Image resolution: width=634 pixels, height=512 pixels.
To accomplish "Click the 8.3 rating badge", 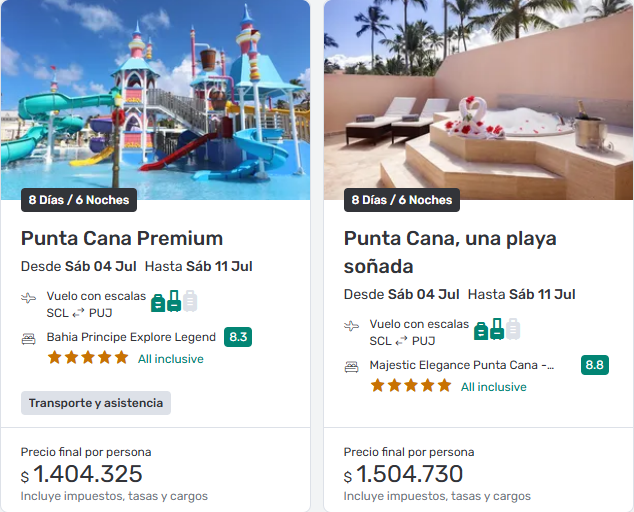I will (238, 337).
